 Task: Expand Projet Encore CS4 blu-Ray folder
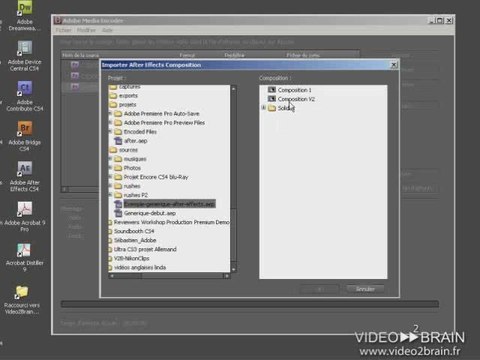pos(110,177)
